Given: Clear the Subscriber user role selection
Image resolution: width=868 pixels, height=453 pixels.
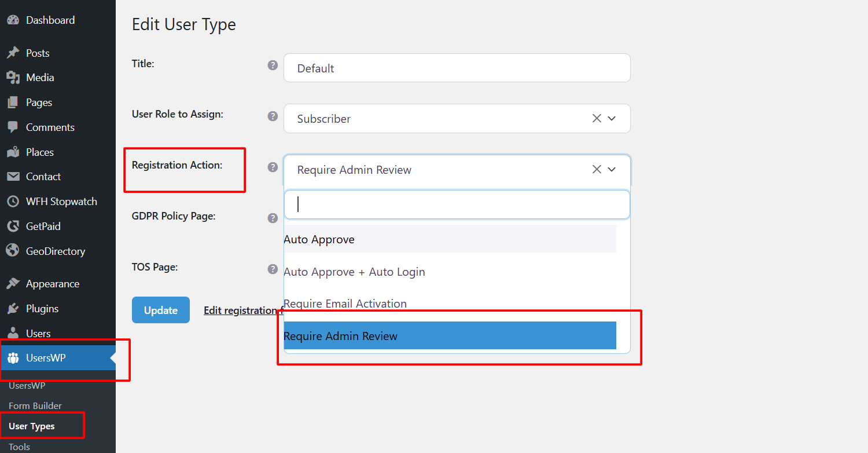Looking at the screenshot, I should [x=597, y=118].
